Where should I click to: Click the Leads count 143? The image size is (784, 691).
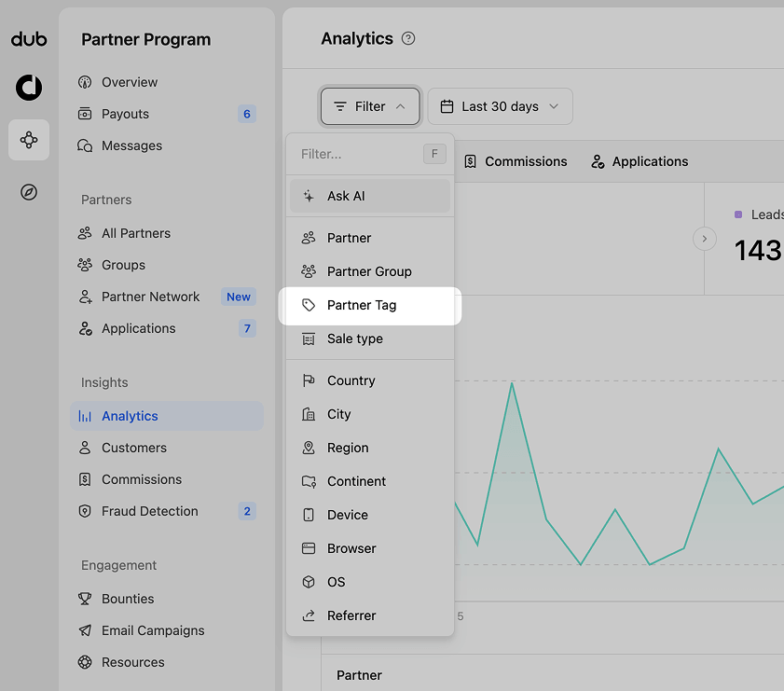coord(758,251)
